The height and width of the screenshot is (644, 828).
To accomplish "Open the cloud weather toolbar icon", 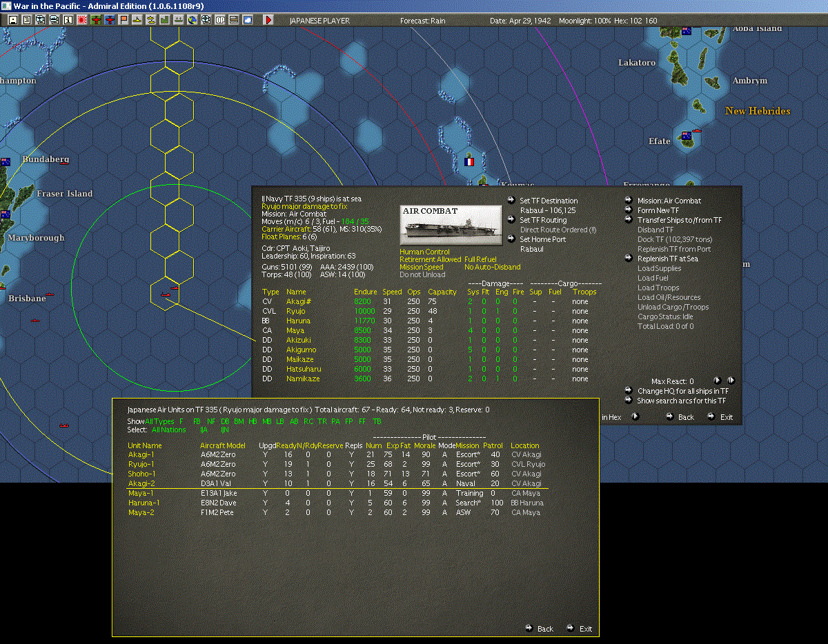I will 247,20.
